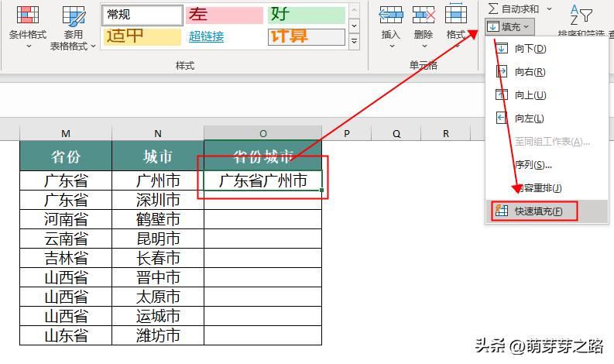This screenshot has height=364, width=614.
Task: Click the 格式 cell format icon
Action: click(456, 14)
